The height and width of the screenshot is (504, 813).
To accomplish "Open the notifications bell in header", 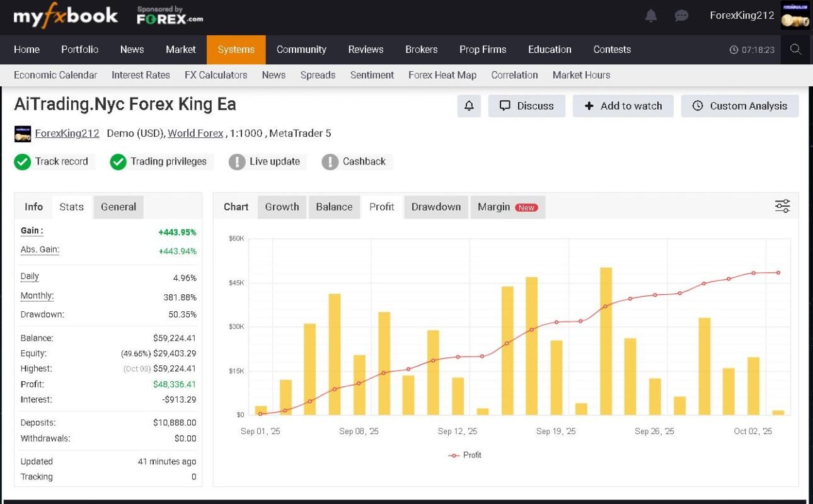I will coord(651,16).
